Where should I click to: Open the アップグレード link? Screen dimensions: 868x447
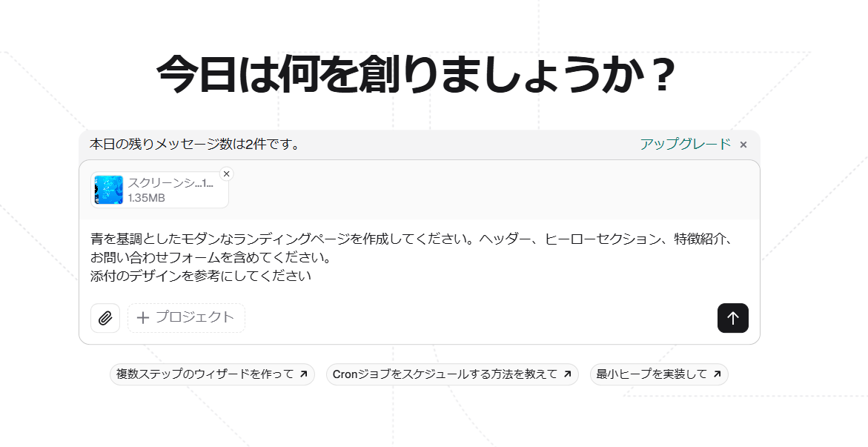(686, 144)
